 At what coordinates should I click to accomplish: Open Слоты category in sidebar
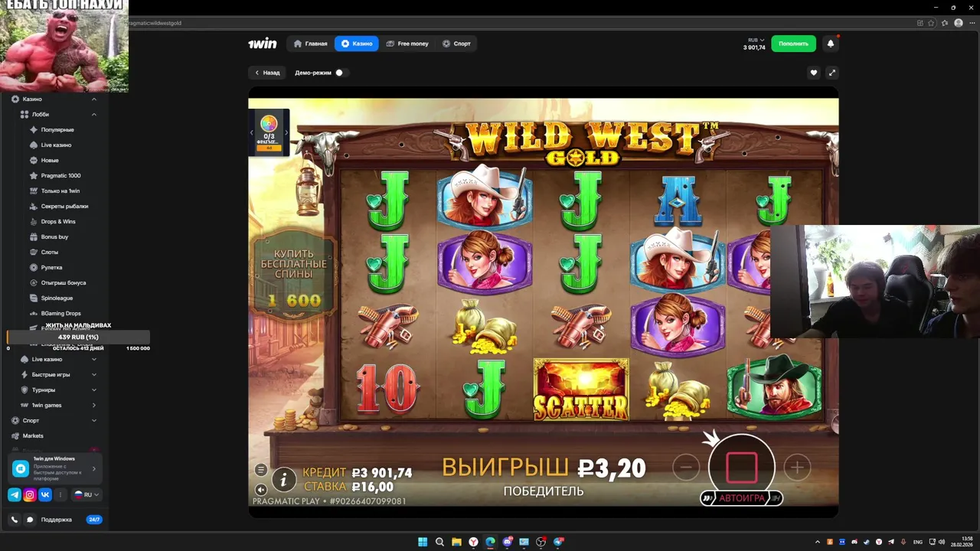point(49,253)
